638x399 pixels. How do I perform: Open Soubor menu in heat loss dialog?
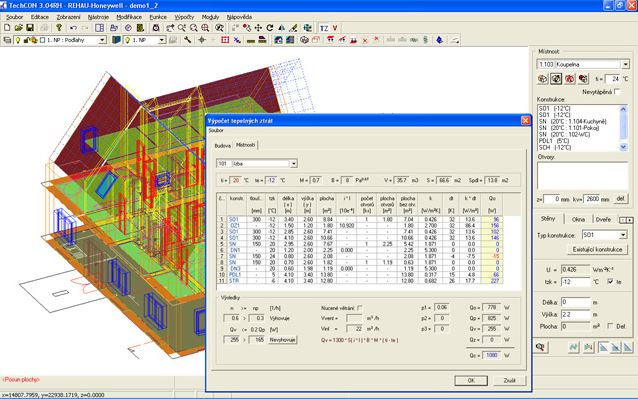pyautogui.click(x=216, y=131)
